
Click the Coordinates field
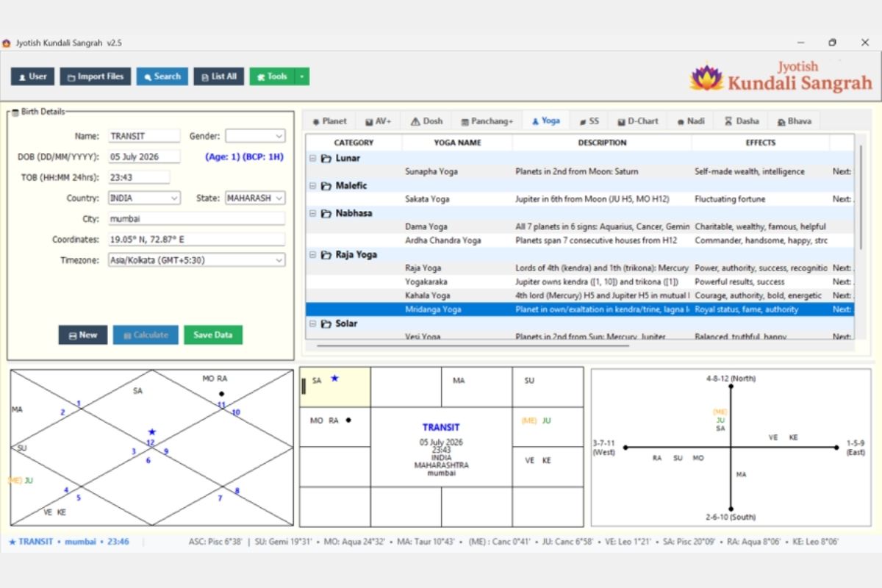(x=196, y=240)
